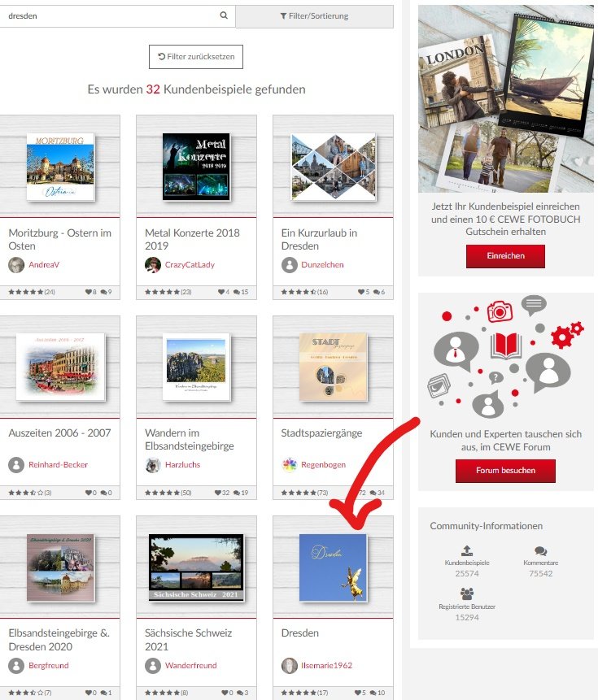Click Ilsemarie1962's avatar picture
This screenshot has height=700, width=598.
(x=290, y=666)
